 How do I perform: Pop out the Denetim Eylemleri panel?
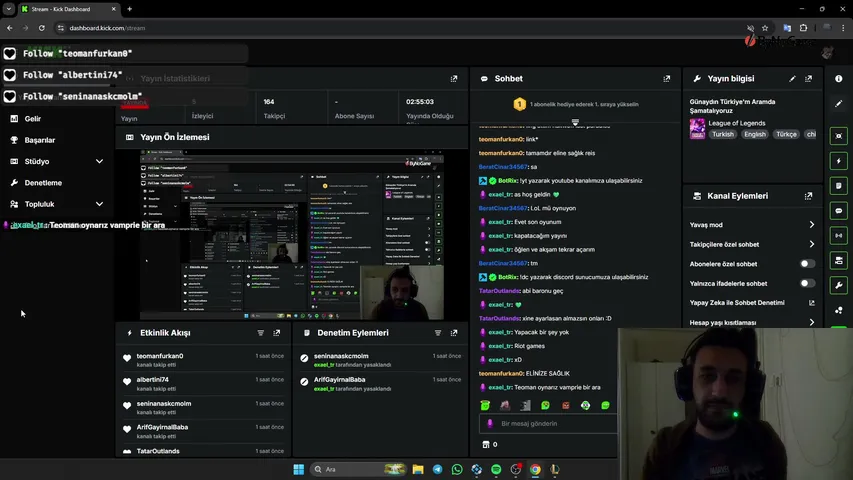click(x=454, y=333)
